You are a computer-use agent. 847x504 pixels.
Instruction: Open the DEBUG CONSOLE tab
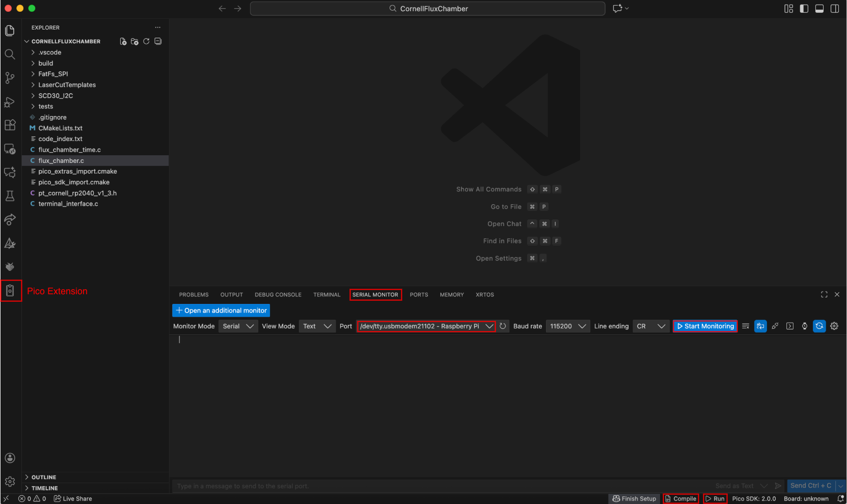pos(278,294)
